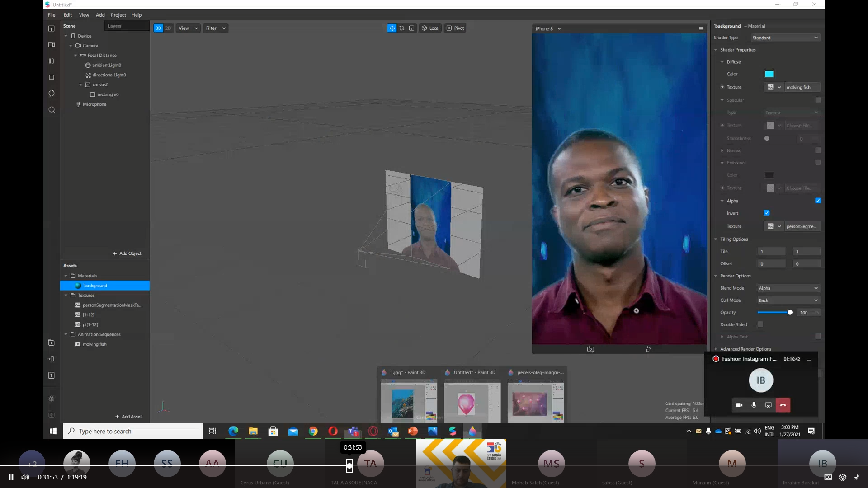Select the background material asset
Screen dimensions: 868x488
[x=105, y=286]
